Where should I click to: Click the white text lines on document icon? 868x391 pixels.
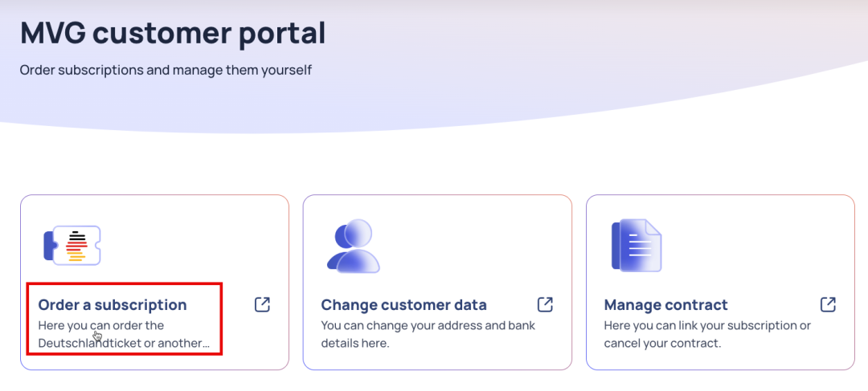coord(640,244)
